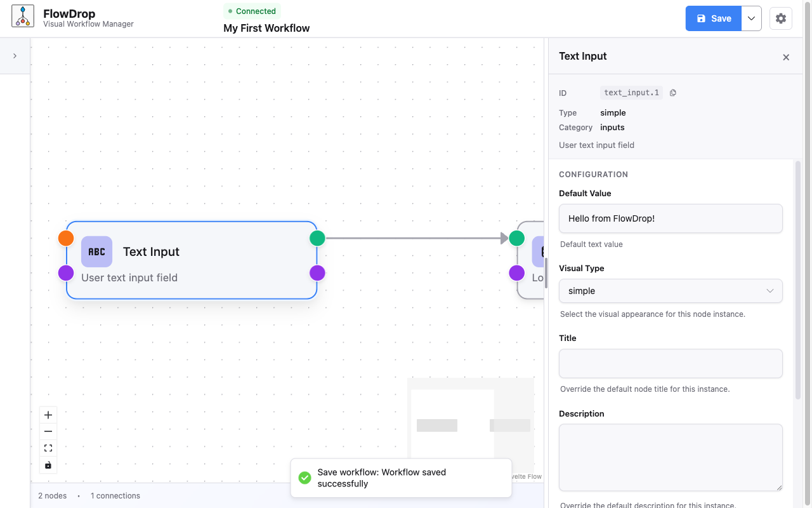Image resolution: width=812 pixels, height=508 pixels.
Task: Open the Visual Type dropdown
Action: (671, 291)
